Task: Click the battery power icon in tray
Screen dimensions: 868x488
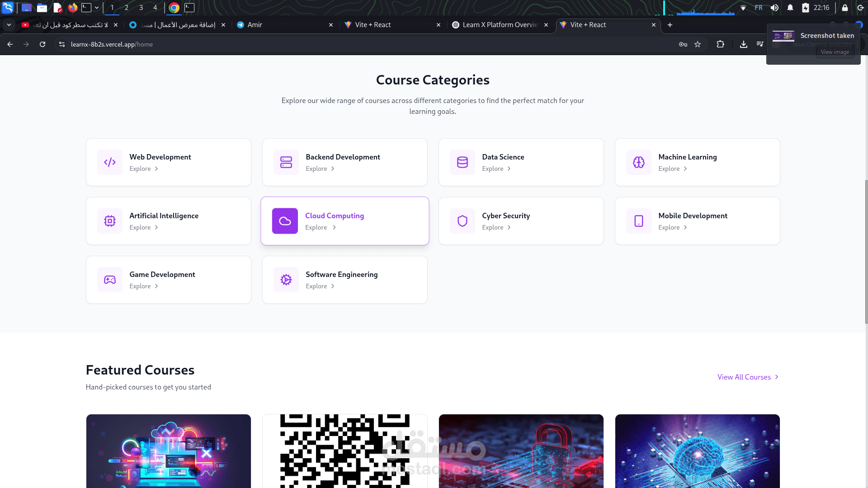Action: (x=806, y=8)
